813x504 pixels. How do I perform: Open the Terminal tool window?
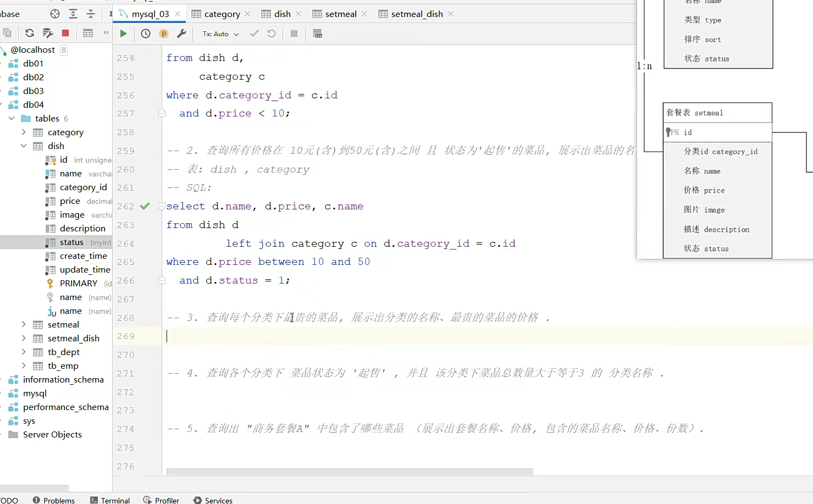click(x=109, y=500)
